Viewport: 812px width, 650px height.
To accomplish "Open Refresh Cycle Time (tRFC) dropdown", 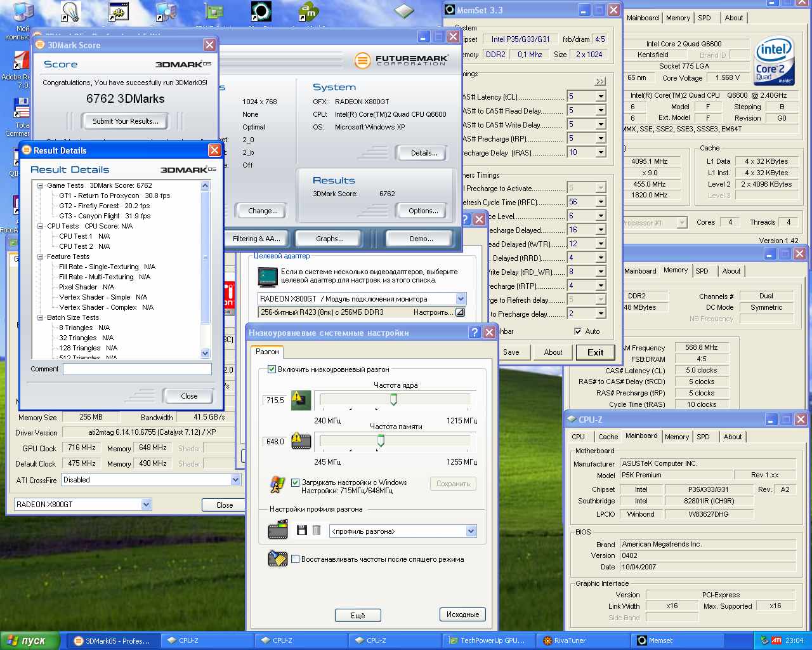I will [x=600, y=202].
